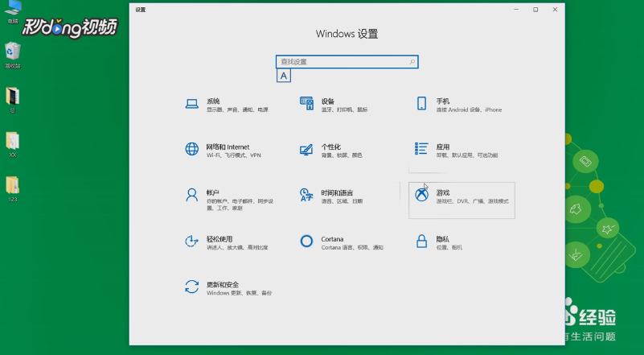Click the text "语音、区域、日期"
This screenshot has height=355, width=644.
[342, 201]
